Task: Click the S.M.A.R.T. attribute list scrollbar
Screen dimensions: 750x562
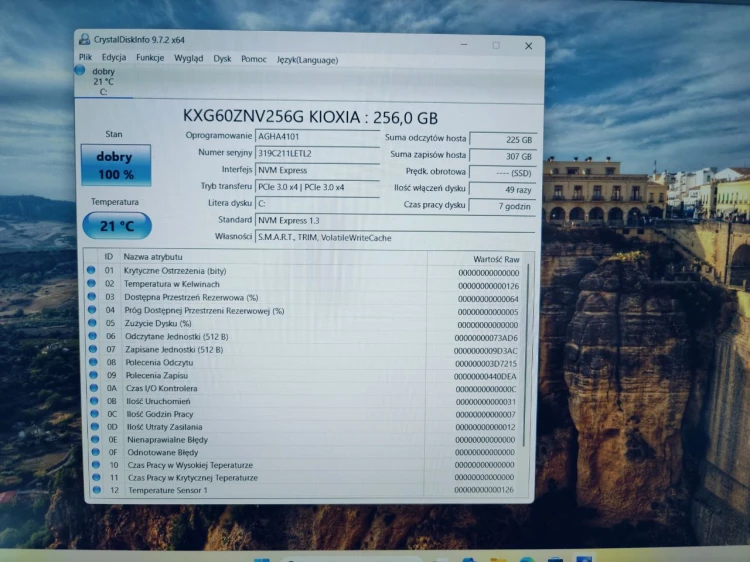Action: click(x=527, y=355)
